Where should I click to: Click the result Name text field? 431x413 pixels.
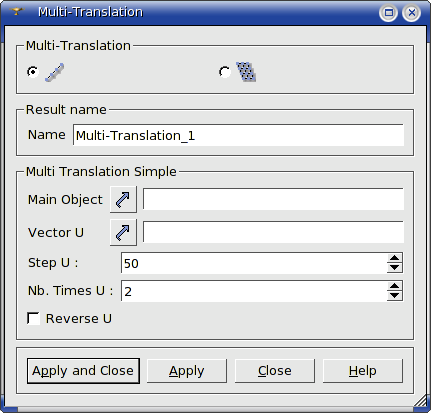[238, 135]
